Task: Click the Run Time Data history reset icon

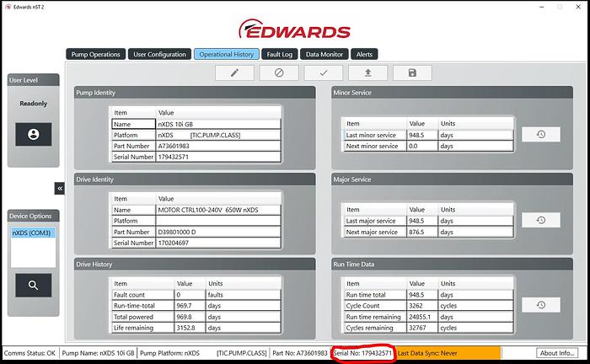Action: click(x=540, y=305)
